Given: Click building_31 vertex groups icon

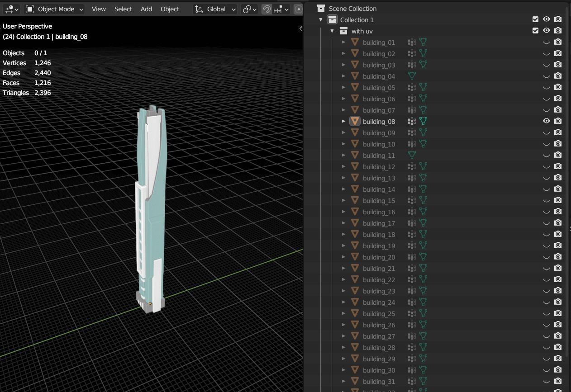Looking at the screenshot, I should (x=412, y=381).
